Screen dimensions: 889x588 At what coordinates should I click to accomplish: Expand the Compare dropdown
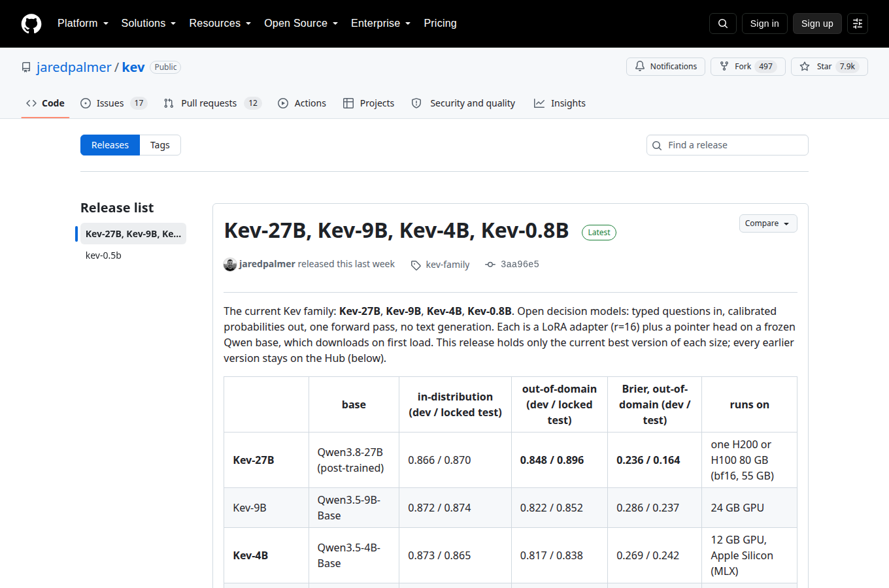pyautogui.click(x=768, y=223)
